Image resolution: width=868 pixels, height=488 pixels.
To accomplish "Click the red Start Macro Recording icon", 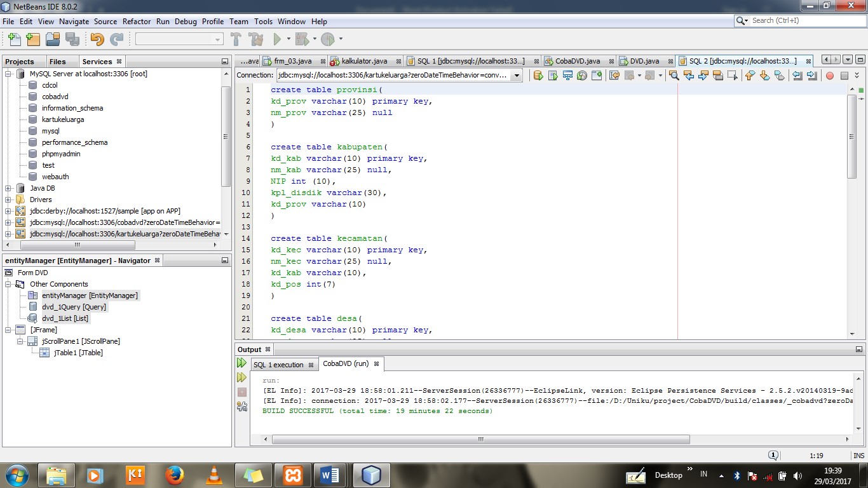I will (x=829, y=76).
